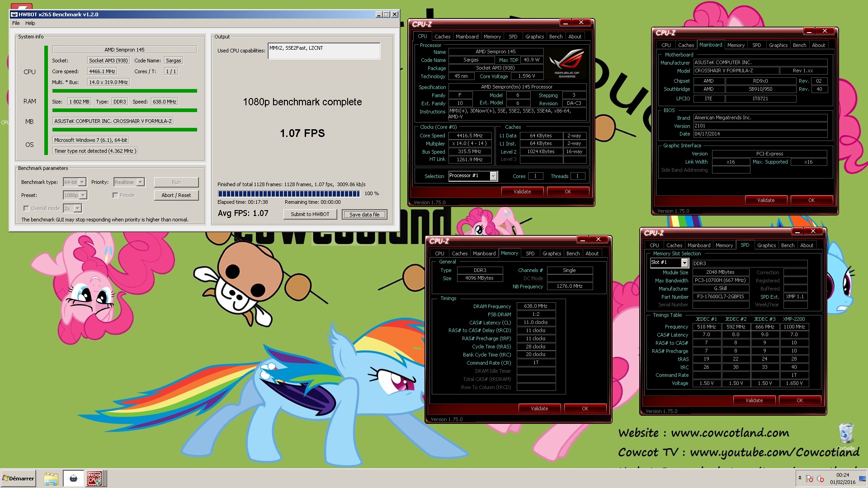868x488 pixels.
Task: Click Validate in CPU-Z SPD window
Action: pyautogui.click(x=754, y=400)
